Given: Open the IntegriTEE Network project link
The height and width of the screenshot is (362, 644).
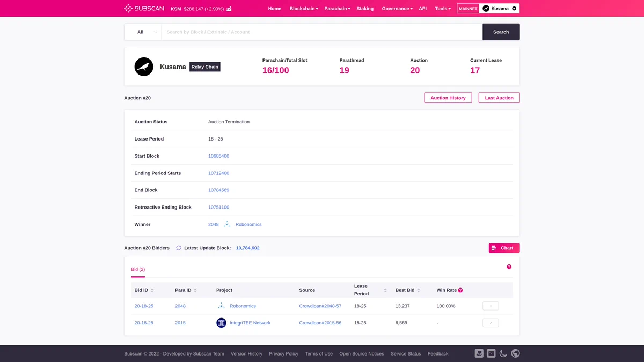Looking at the screenshot, I should click(x=250, y=323).
